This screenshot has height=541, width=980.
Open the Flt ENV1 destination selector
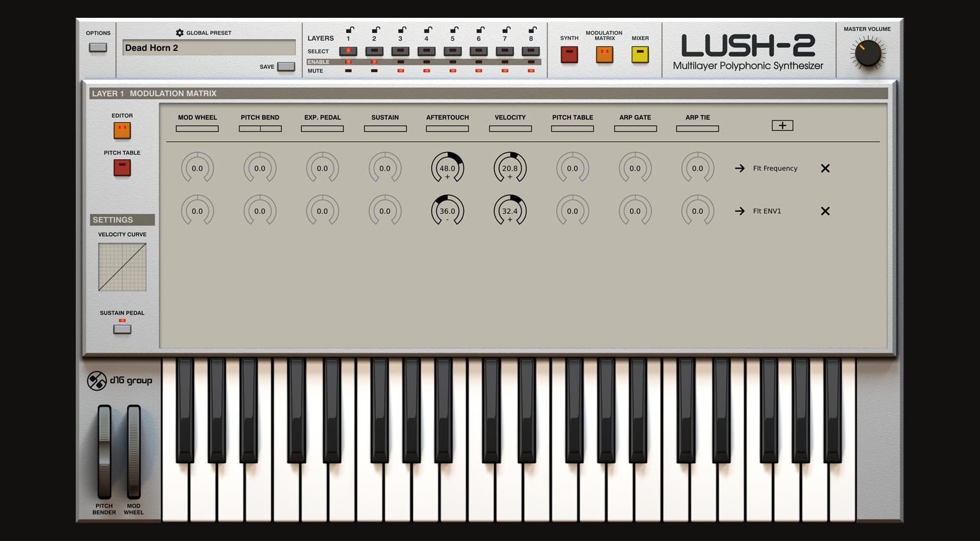tap(767, 211)
